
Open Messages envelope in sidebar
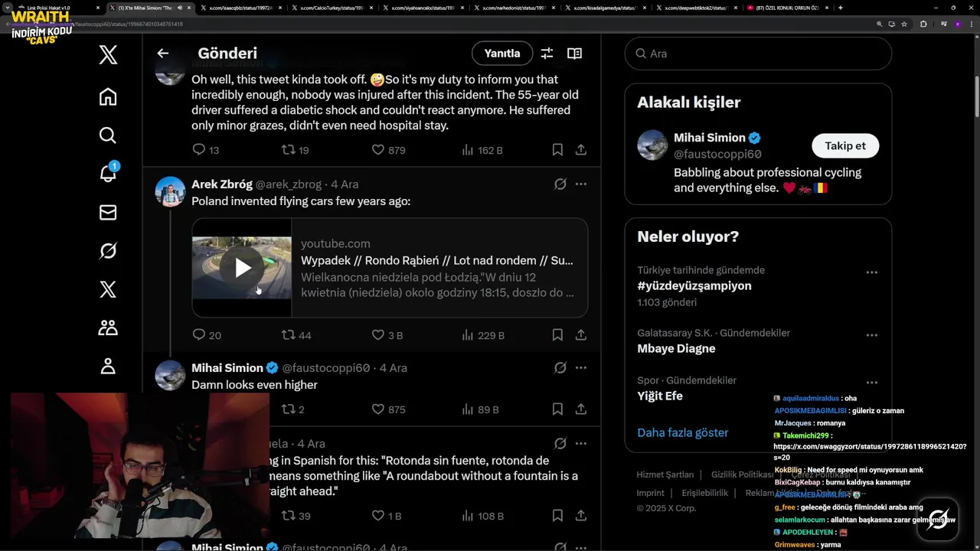108,213
